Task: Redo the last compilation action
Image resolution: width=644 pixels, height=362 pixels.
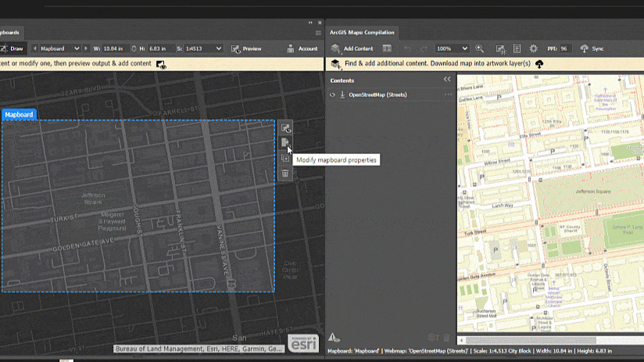Action: pos(424,49)
